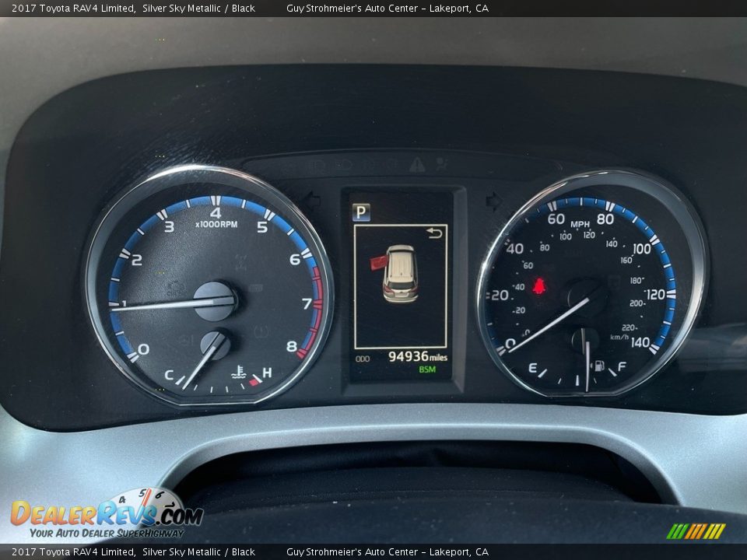Image resolution: width=747 pixels, height=560 pixels.
Task: Click the F full fuel label
Action: click(622, 366)
